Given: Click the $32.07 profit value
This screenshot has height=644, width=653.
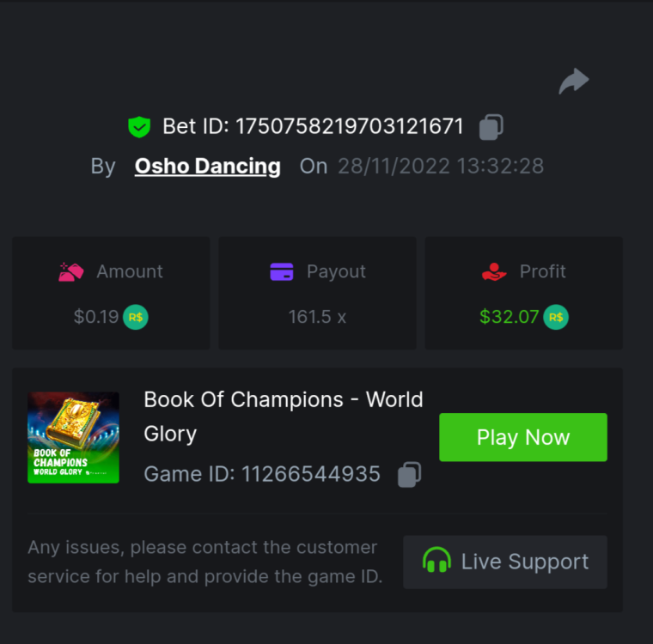Looking at the screenshot, I should tap(509, 317).
